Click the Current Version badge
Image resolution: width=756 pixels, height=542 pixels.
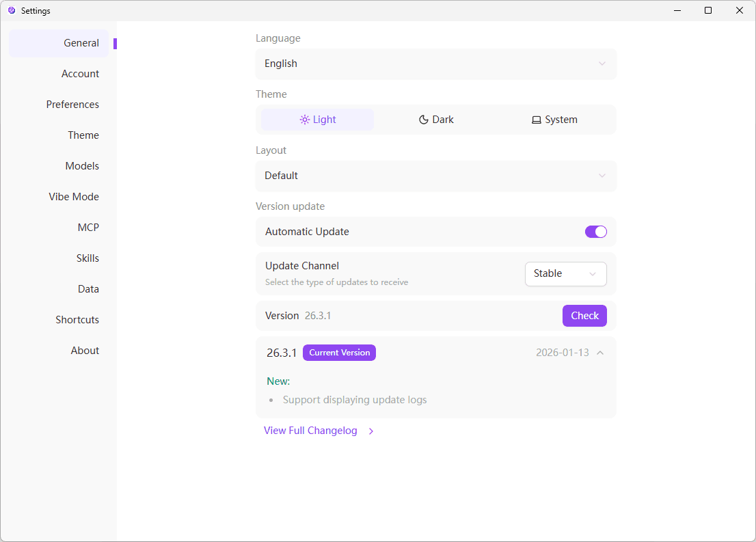[339, 352]
